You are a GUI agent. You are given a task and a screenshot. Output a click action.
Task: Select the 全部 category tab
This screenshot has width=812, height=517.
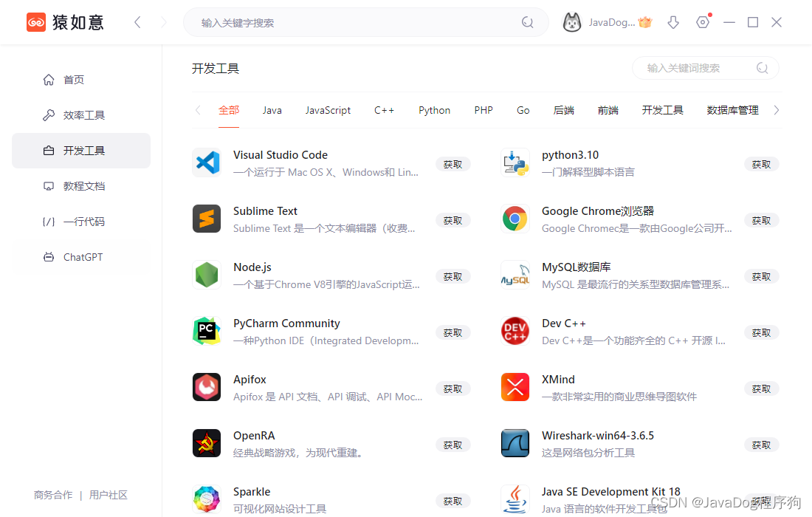(x=228, y=110)
